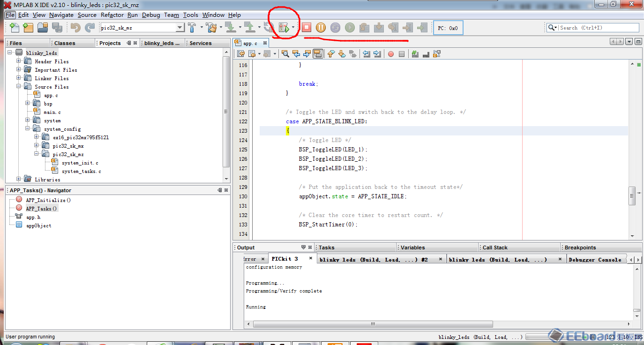
Task: Open the Navigate menu
Action: click(x=61, y=15)
